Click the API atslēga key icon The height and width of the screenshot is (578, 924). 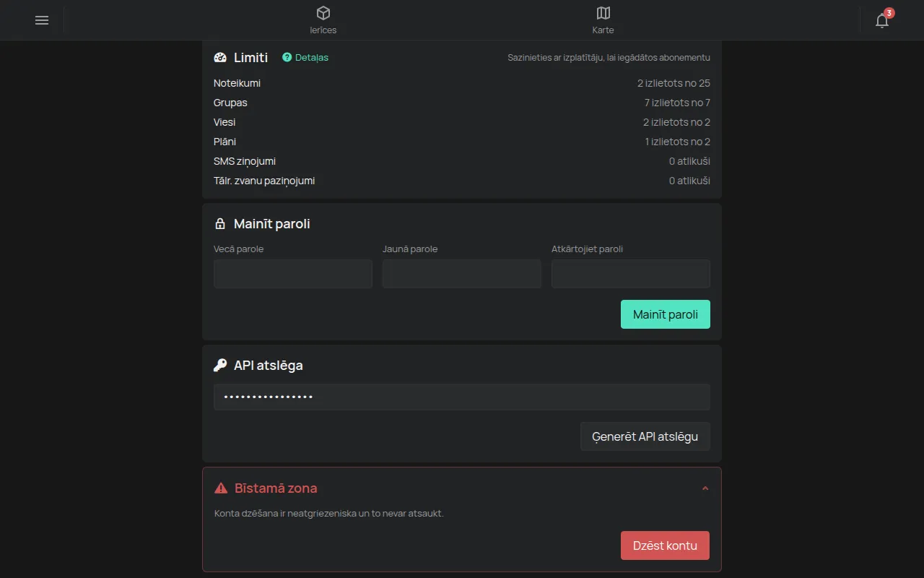coord(220,366)
